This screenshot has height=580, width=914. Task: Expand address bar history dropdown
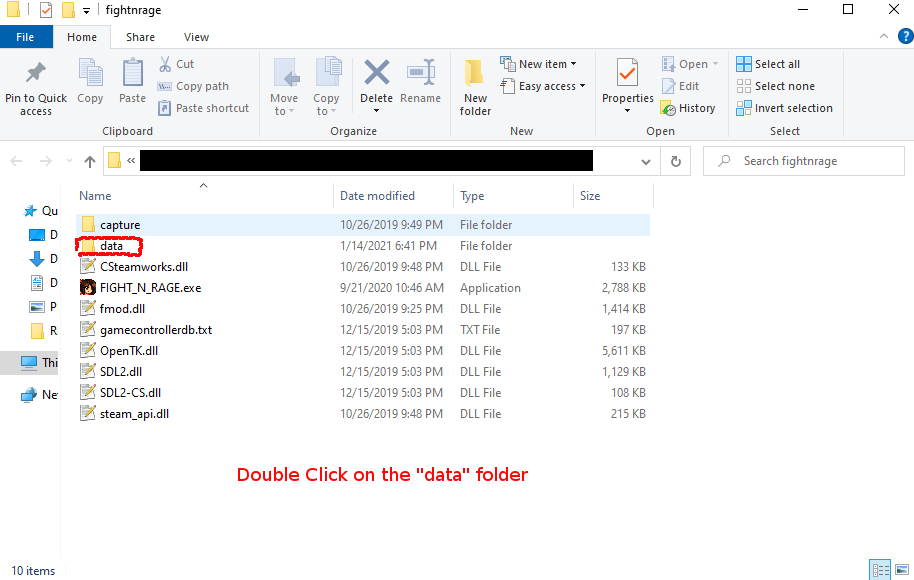click(x=646, y=161)
